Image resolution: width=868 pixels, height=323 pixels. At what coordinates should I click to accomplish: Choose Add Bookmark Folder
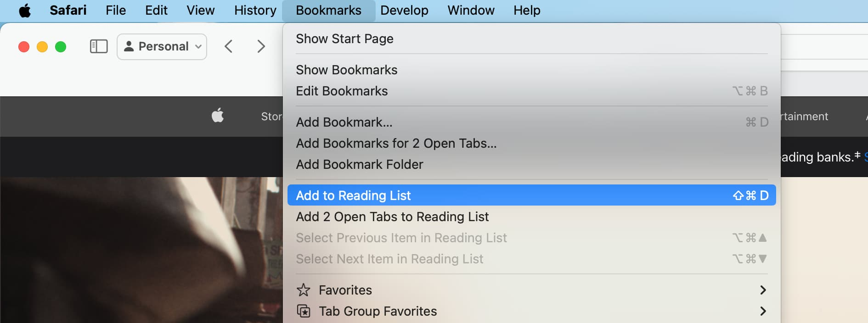click(x=532, y=164)
